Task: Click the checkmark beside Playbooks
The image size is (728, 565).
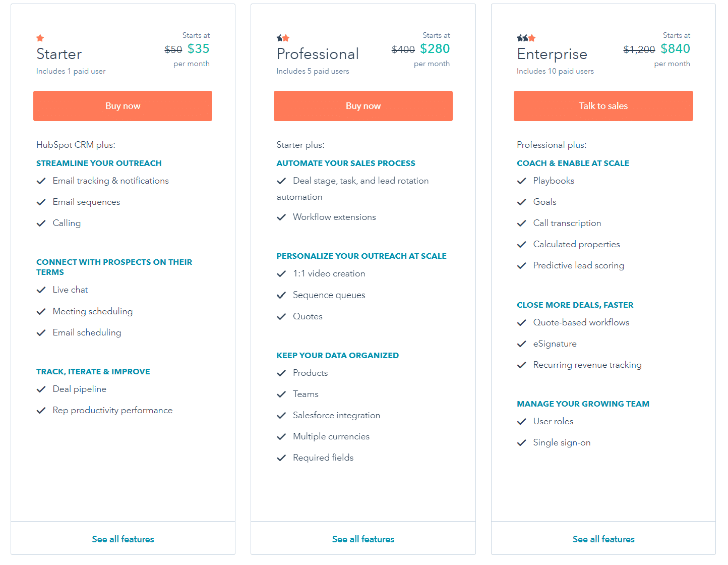Action: [522, 181]
